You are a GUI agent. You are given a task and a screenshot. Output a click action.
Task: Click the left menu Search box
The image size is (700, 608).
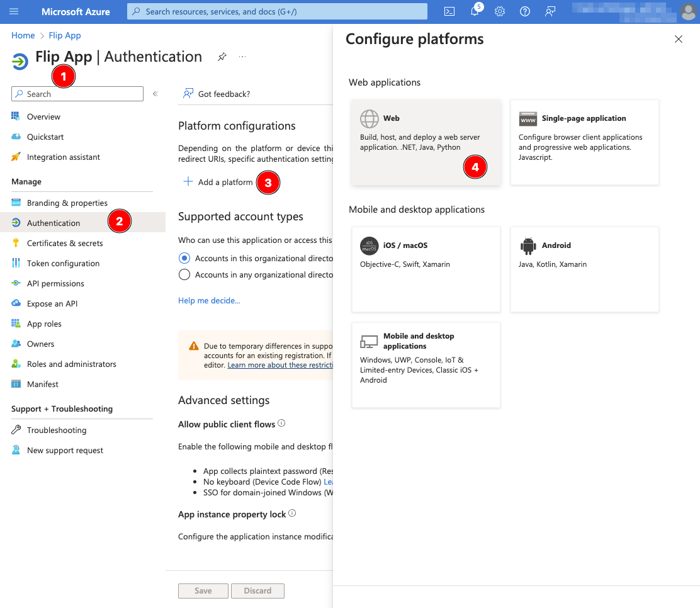[x=77, y=94]
